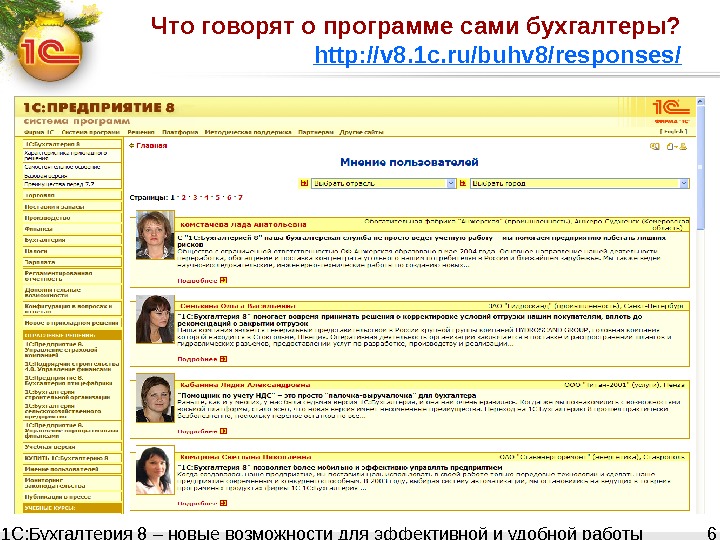Viewport: 720px width, 540px height.
Task: Open the Партнерам top menu item
Action: [316, 132]
